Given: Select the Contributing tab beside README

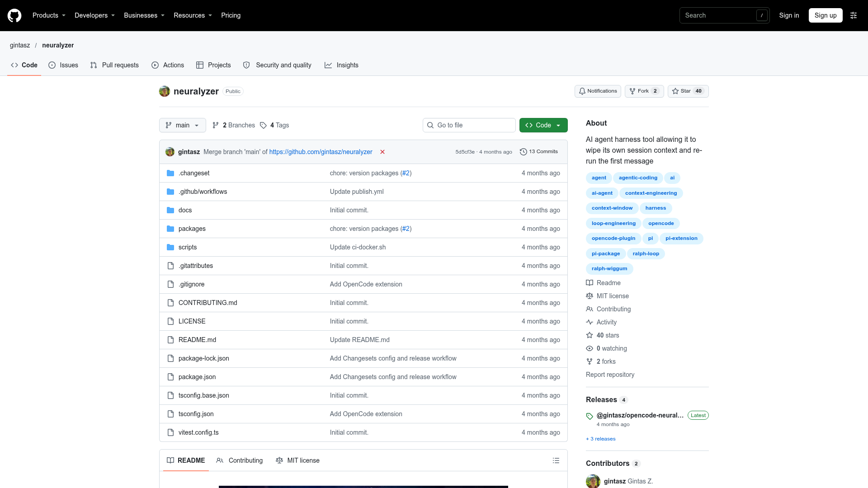Looking at the screenshot, I should click(x=240, y=460).
